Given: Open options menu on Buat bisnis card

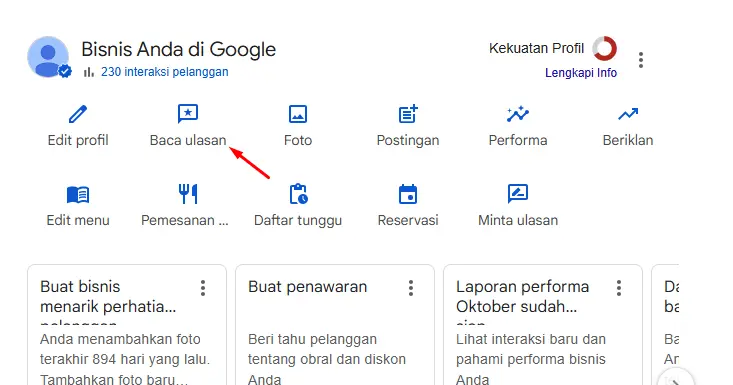Looking at the screenshot, I should click(x=203, y=288).
